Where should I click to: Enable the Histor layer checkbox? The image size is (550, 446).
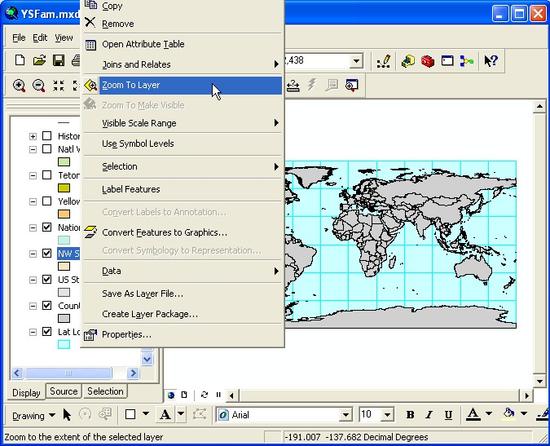pos(47,136)
